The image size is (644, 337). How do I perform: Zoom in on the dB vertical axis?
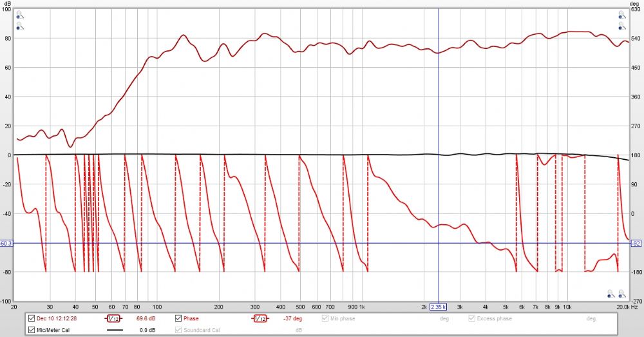click(x=20, y=14)
